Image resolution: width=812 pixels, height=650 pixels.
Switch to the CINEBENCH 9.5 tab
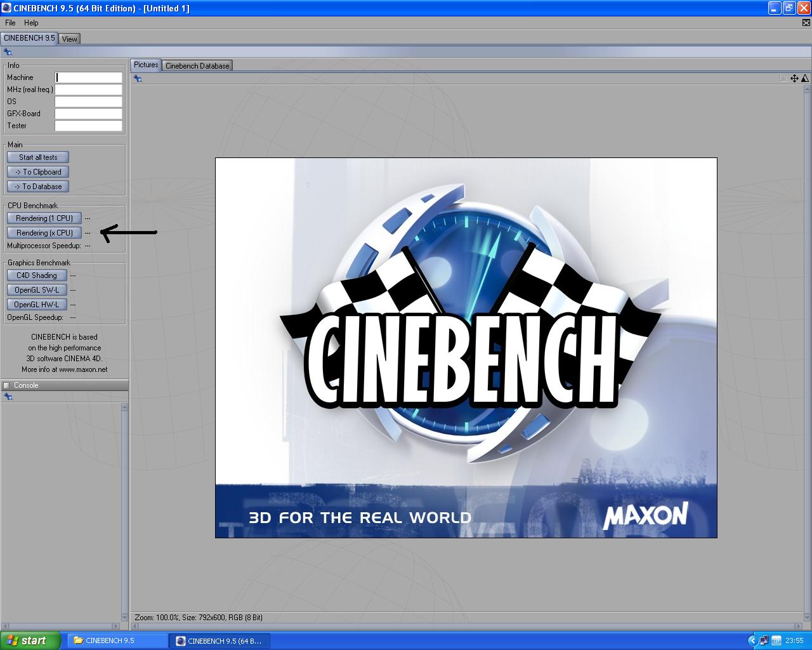coord(29,38)
